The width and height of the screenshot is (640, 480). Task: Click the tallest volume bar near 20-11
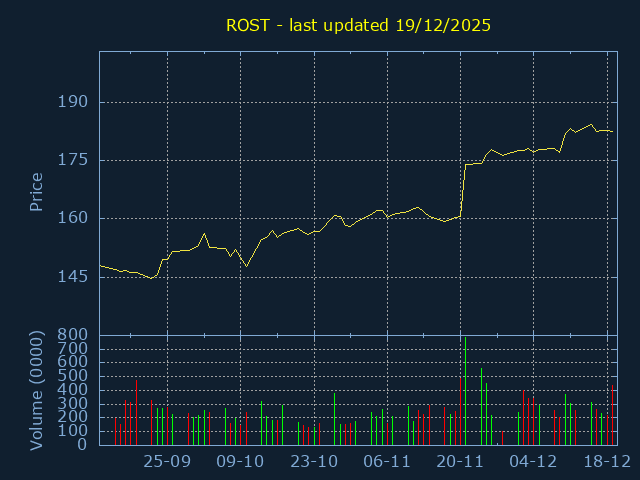[x=465, y=392]
